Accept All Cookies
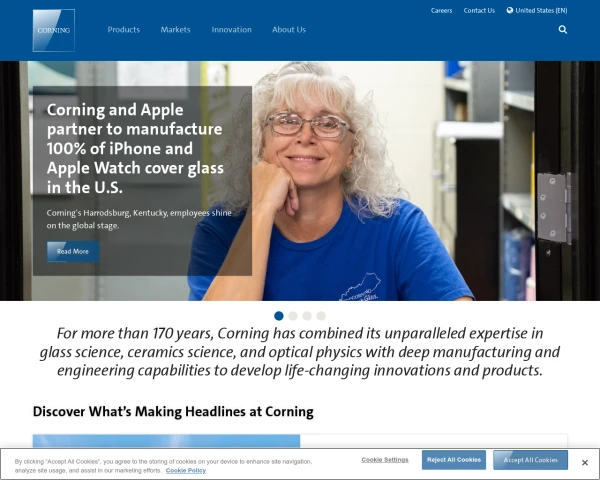 [x=530, y=460]
